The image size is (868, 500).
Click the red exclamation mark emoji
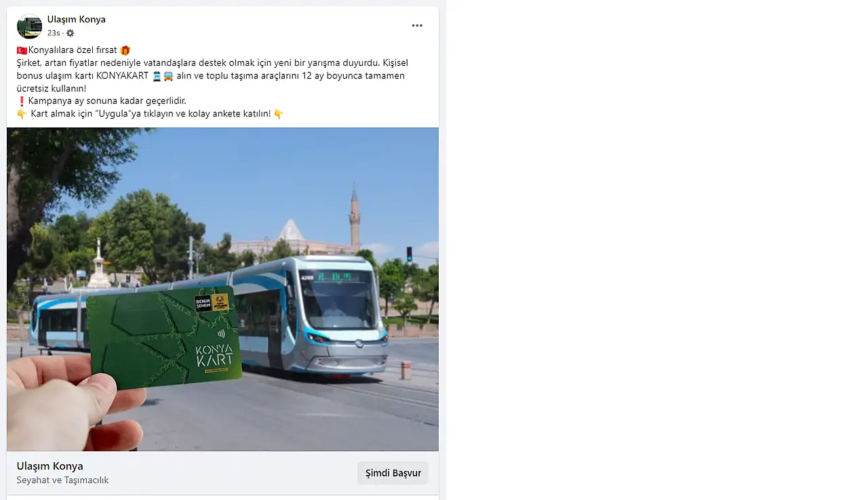(22, 101)
